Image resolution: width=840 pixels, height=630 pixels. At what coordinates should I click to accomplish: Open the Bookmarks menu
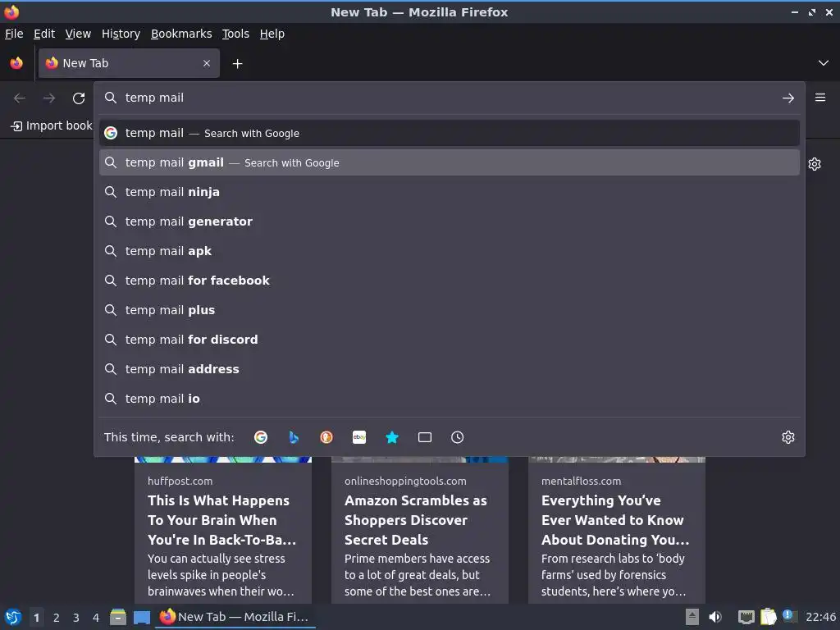coord(181,34)
